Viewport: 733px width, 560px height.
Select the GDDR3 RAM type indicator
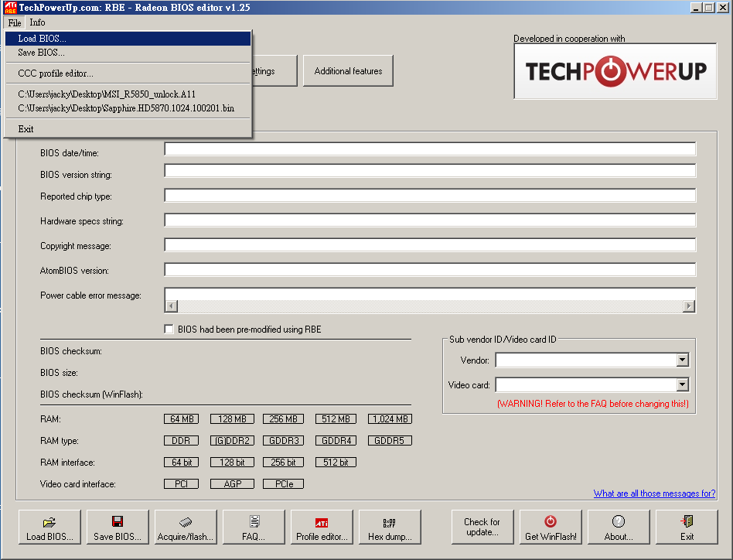[x=283, y=440]
